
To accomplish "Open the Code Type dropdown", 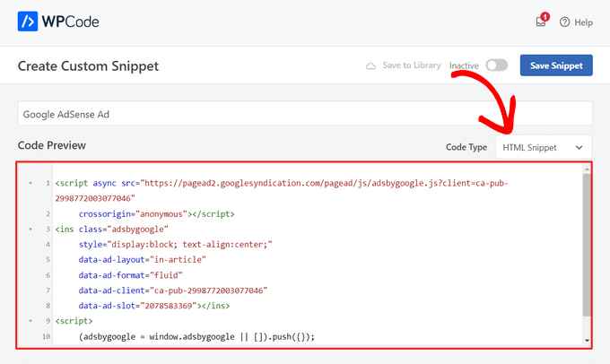I will point(543,147).
